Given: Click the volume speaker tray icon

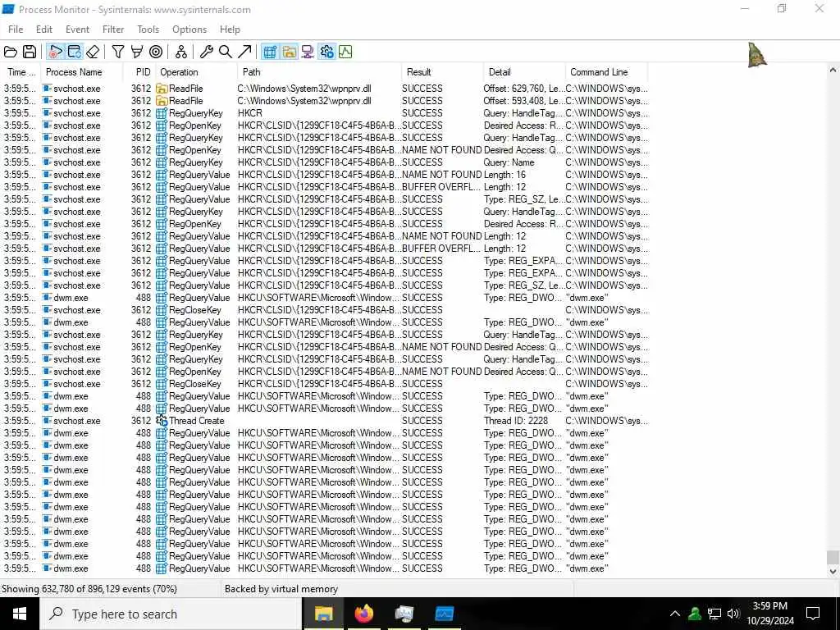Looking at the screenshot, I should pyautogui.click(x=733, y=614).
